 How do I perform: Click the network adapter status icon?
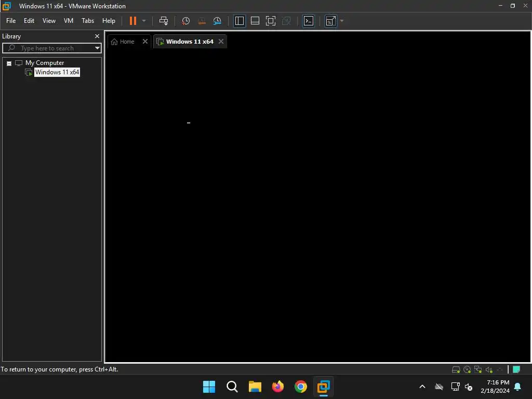478,369
